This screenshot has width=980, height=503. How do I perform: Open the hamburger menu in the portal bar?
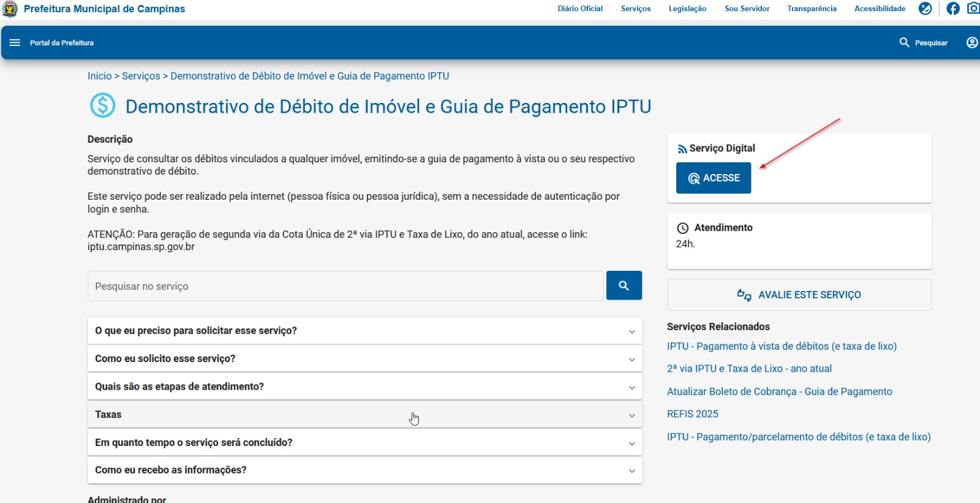point(15,43)
